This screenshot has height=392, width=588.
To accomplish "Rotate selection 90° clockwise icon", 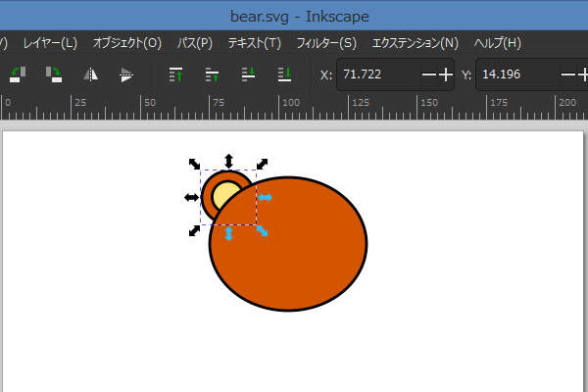I will (54, 74).
